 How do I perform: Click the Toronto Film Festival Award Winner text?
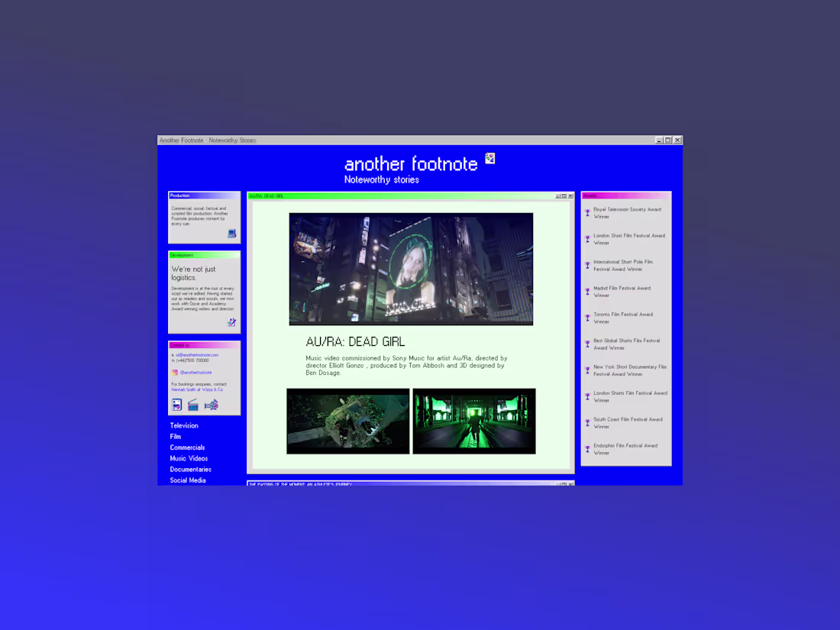[622, 318]
